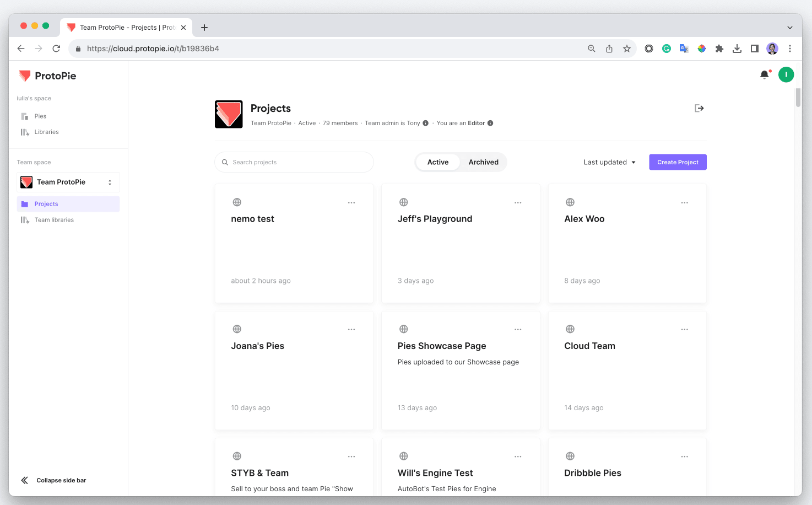Viewport: 812px width, 505px height.
Task: Click the Create Project button
Action: click(x=678, y=162)
